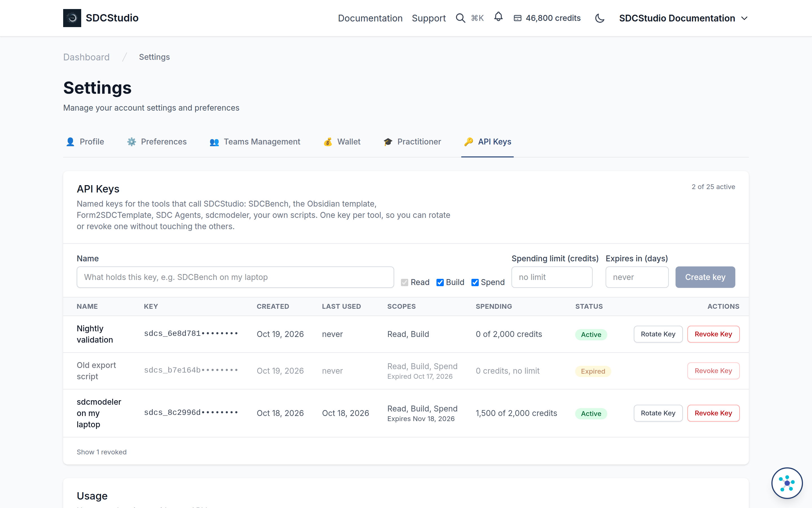Open the Preferences tab
The image size is (812, 508).
tap(157, 142)
